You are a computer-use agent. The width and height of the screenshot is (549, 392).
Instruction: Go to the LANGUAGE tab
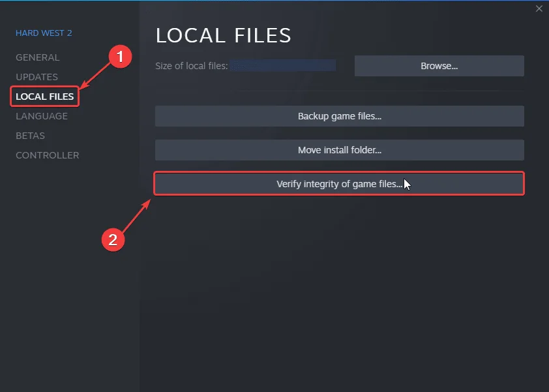pyautogui.click(x=42, y=116)
